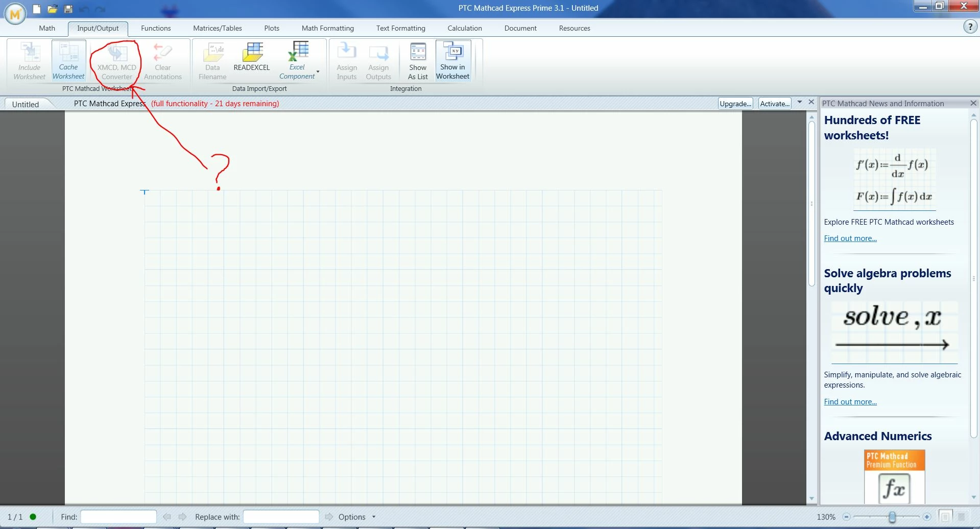Close the News and Information panel
Viewport: 980px width, 529px height.
tap(973, 103)
